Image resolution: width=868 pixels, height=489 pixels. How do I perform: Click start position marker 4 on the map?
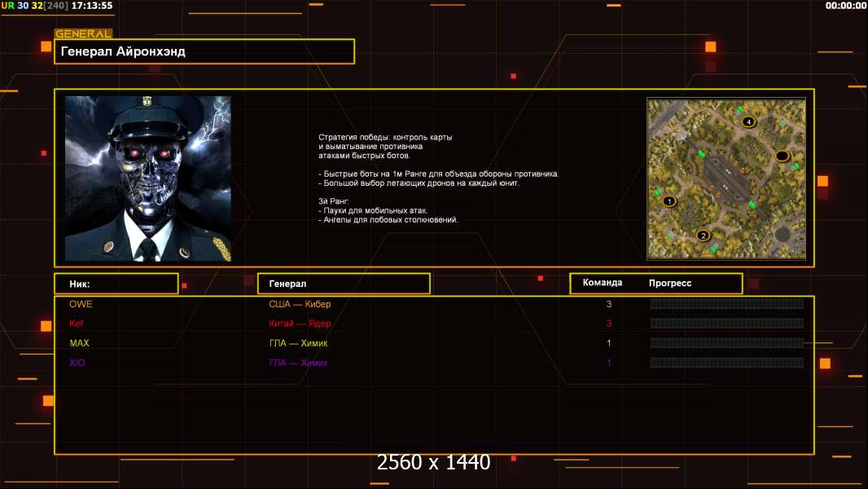click(748, 121)
